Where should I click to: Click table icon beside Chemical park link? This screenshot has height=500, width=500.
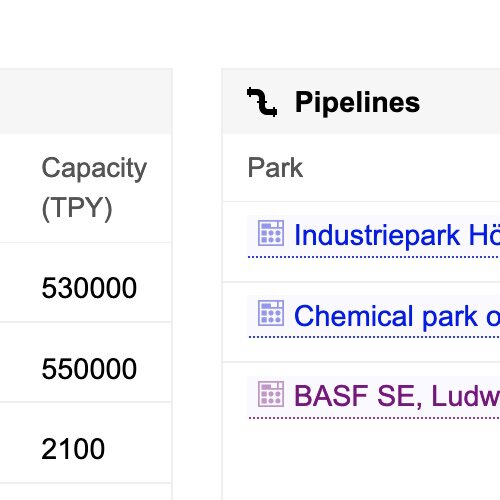coord(271,313)
